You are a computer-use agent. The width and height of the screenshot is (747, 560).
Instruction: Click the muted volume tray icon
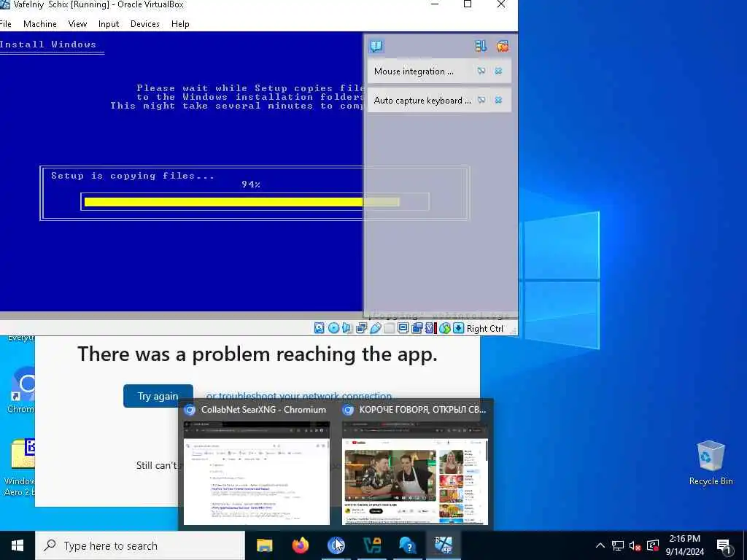635,545
